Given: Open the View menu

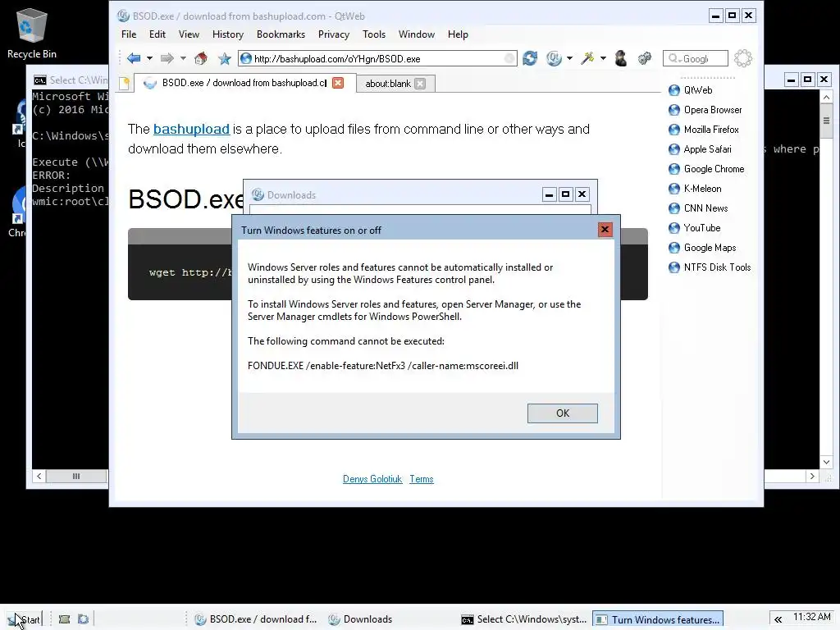Looking at the screenshot, I should click(x=189, y=34).
